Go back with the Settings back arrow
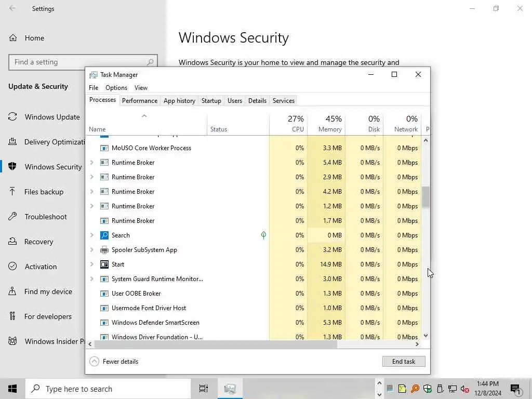Image resolution: width=532 pixels, height=399 pixels. click(12, 8)
